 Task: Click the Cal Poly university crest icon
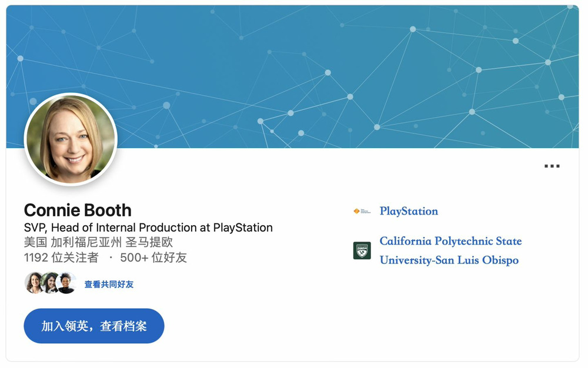pos(362,250)
